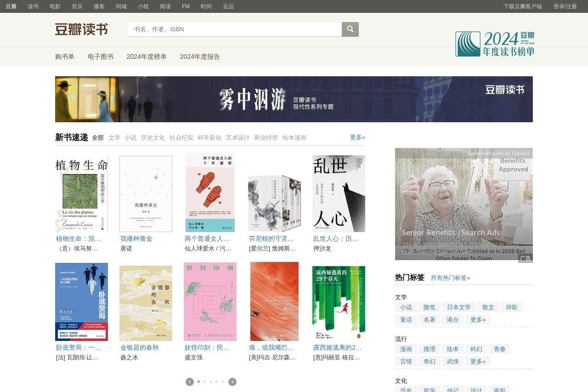Screen dimensions: 588x392
Task: Open 电子图书 section
Action: [x=101, y=57]
